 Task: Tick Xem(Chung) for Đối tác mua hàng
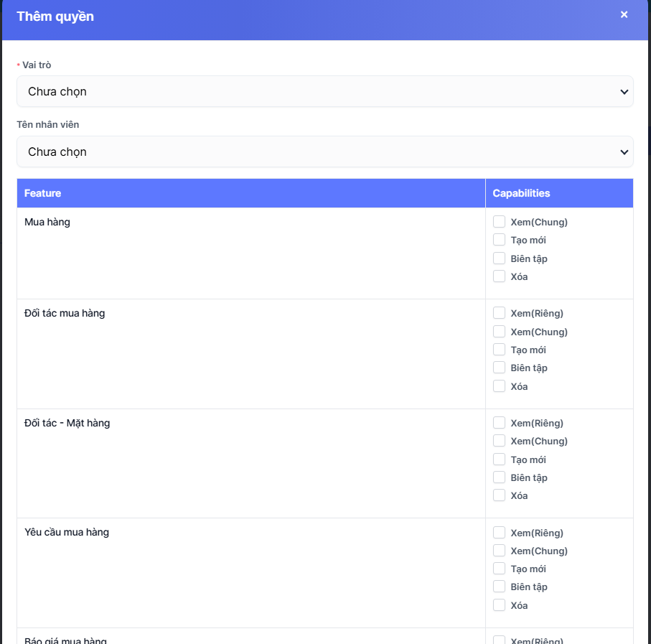[x=500, y=332]
